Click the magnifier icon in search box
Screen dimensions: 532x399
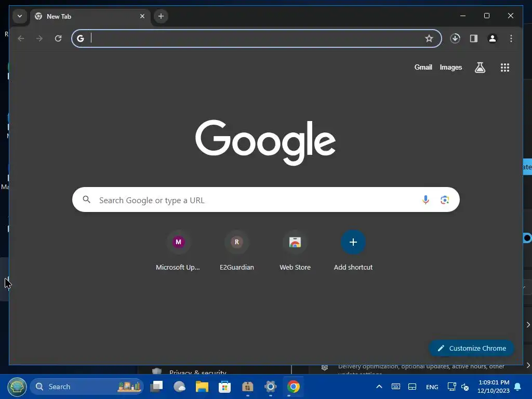pyautogui.click(x=87, y=199)
